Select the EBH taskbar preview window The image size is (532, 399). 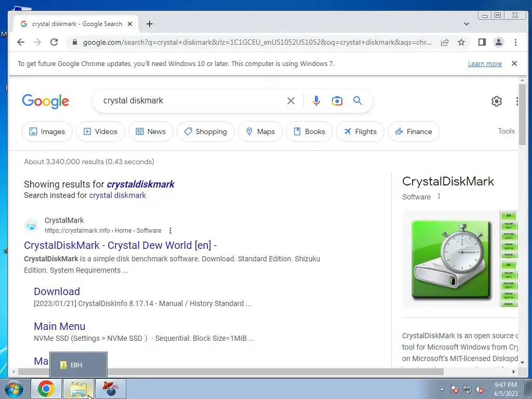pos(78,365)
